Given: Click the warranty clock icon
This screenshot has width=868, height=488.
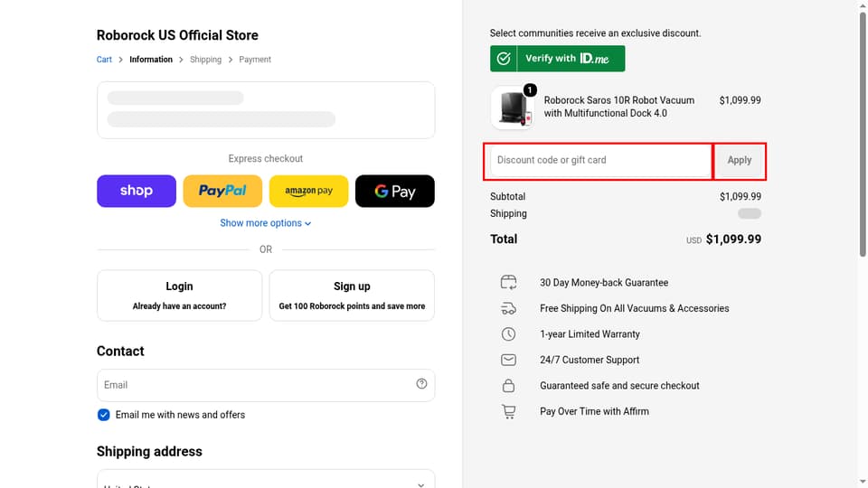Looking at the screenshot, I should (x=508, y=334).
